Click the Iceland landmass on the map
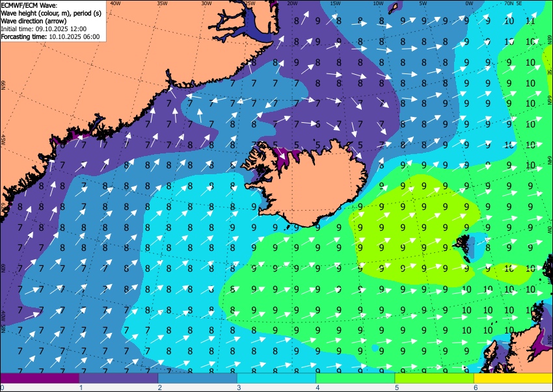The width and height of the screenshot is (553, 392). click(310, 187)
